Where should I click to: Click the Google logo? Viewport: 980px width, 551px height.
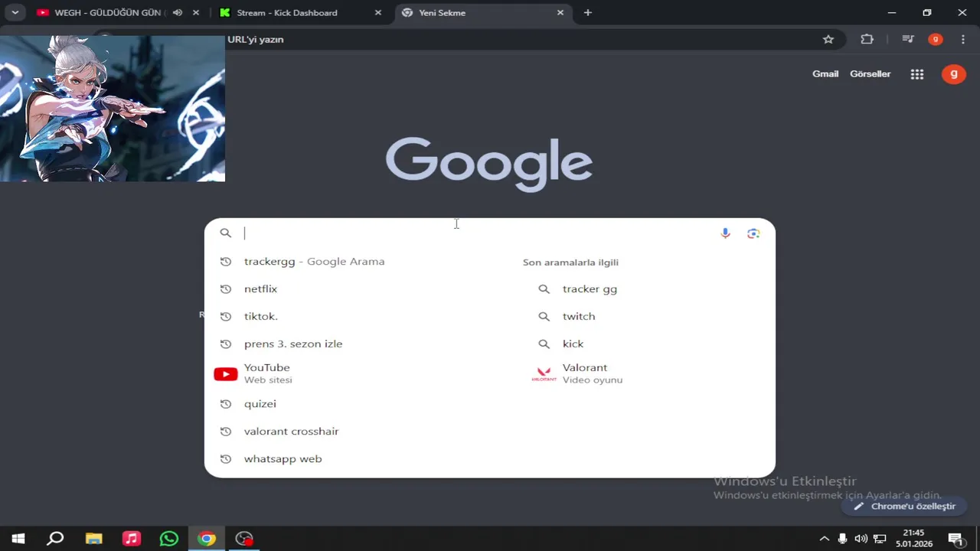point(489,164)
